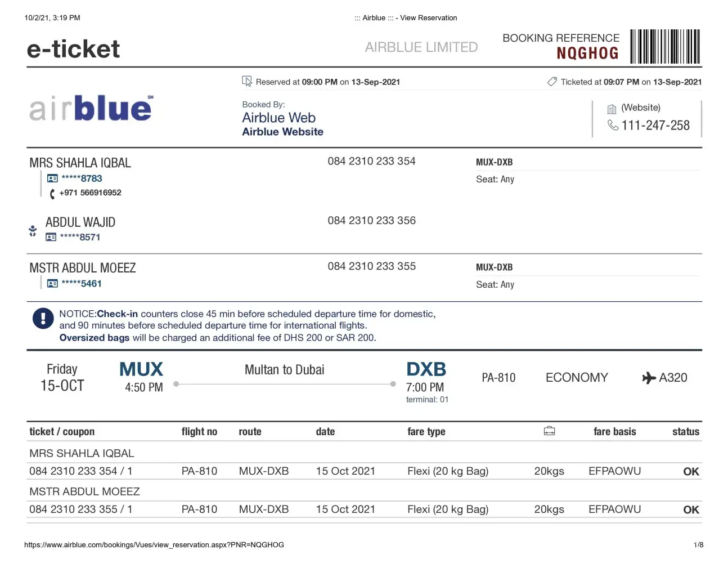Click the infant icon beside Abdul Wajid
Image resolution: width=728 pixels, height=563 pixels.
pos(33,231)
